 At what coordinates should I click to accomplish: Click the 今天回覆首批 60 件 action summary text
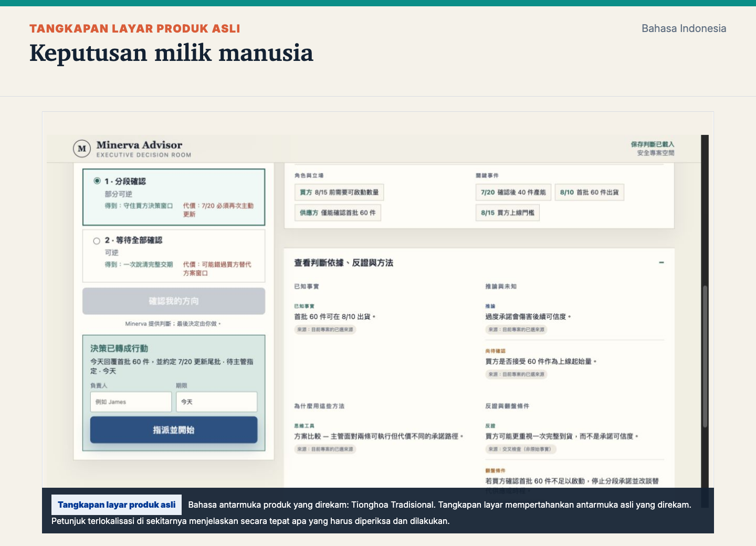coord(172,366)
